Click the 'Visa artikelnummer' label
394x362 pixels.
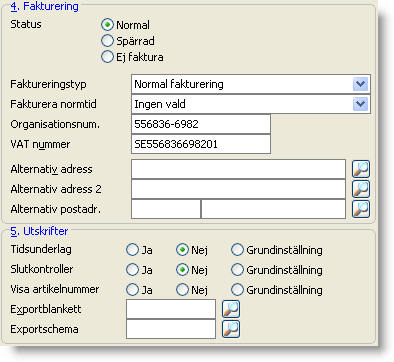pos(55,289)
